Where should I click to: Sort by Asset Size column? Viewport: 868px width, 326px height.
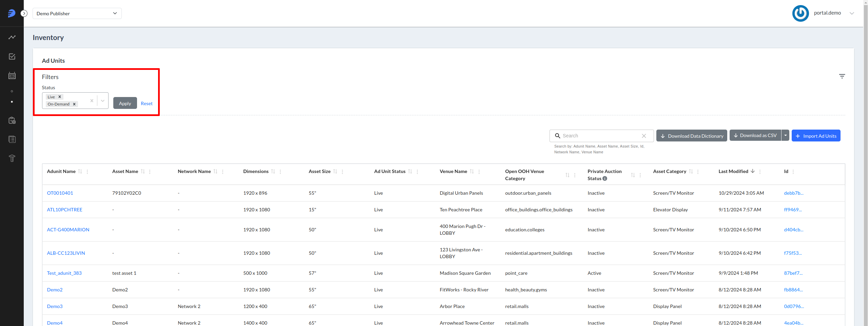point(335,171)
